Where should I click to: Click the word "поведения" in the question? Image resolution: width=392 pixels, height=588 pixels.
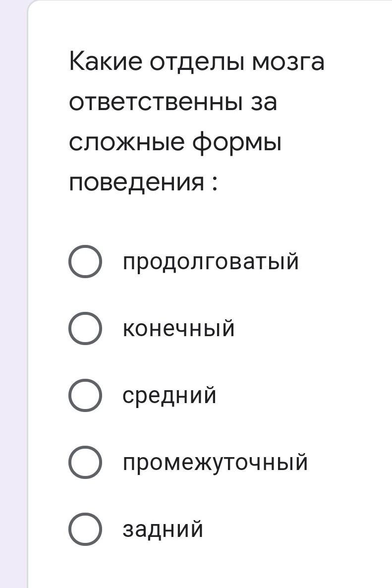tap(136, 183)
